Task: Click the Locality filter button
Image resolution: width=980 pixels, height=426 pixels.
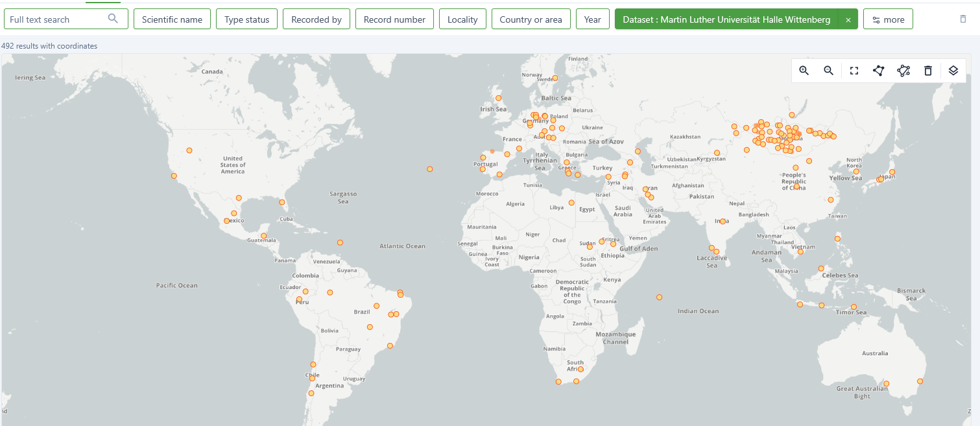Action: click(x=462, y=19)
